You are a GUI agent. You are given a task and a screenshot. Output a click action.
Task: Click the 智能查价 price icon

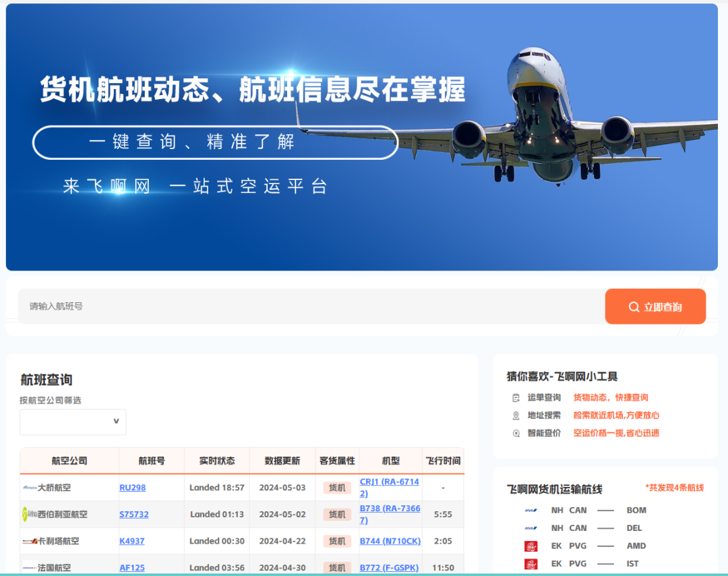pyautogui.click(x=516, y=434)
